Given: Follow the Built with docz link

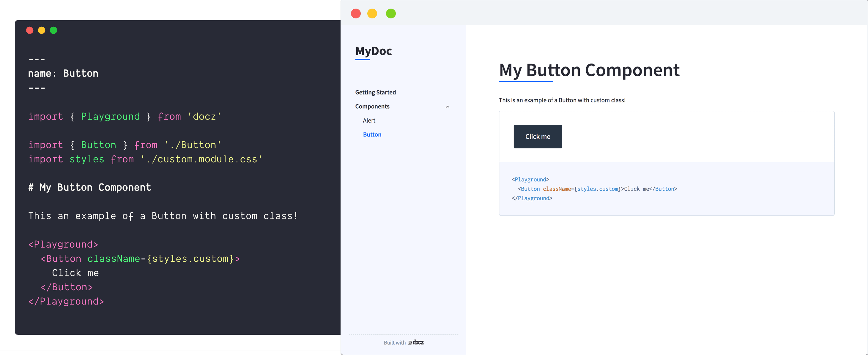Looking at the screenshot, I should (404, 342).
